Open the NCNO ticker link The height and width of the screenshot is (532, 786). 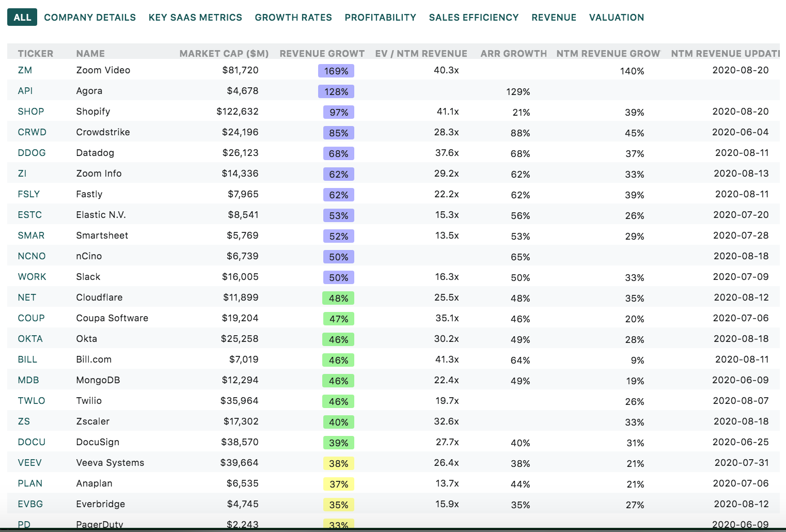point(32,256)
